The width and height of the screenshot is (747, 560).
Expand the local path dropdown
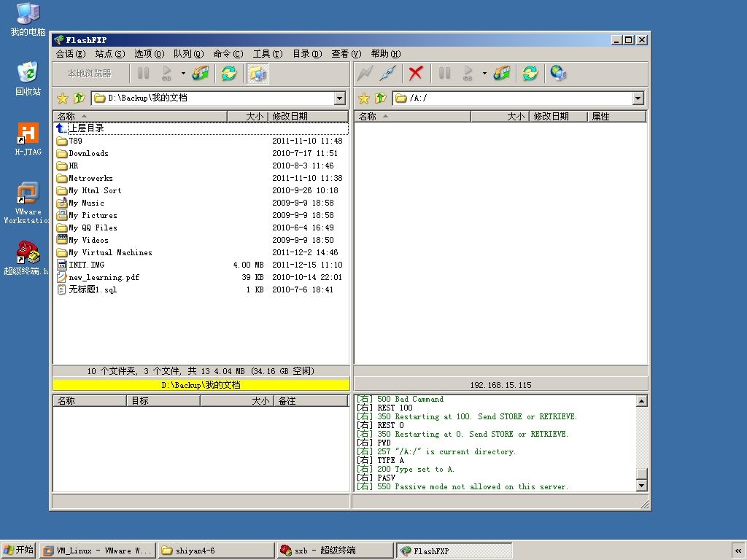(x=340, y=98)
